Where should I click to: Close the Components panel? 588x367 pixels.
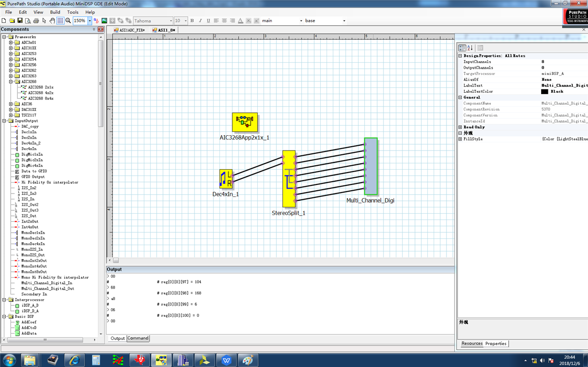(x=100, y=30)
